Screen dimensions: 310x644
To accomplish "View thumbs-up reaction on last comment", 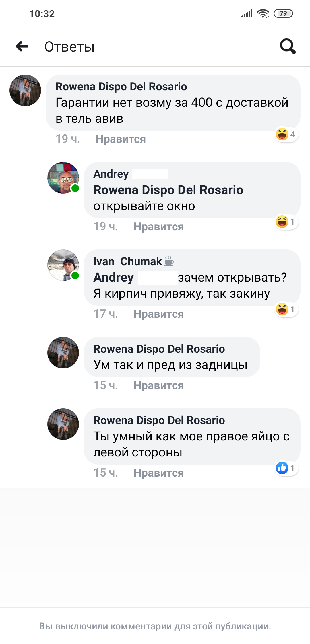I will 286,468.
